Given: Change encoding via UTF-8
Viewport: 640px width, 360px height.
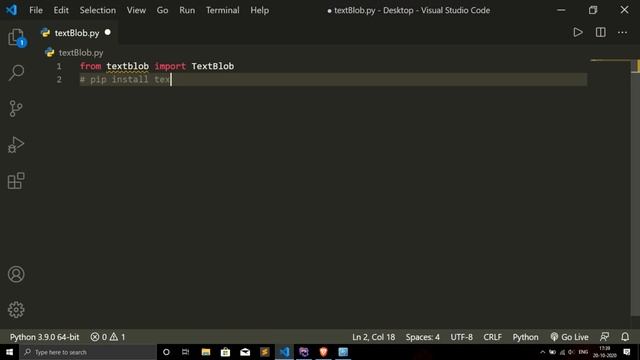Looking at the screenshot, I should [461, 337].
